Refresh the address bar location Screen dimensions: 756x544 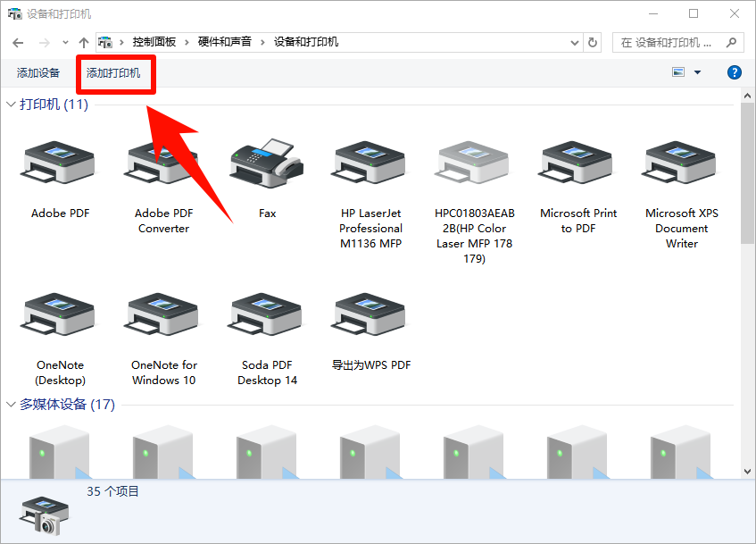click(593, 43)
